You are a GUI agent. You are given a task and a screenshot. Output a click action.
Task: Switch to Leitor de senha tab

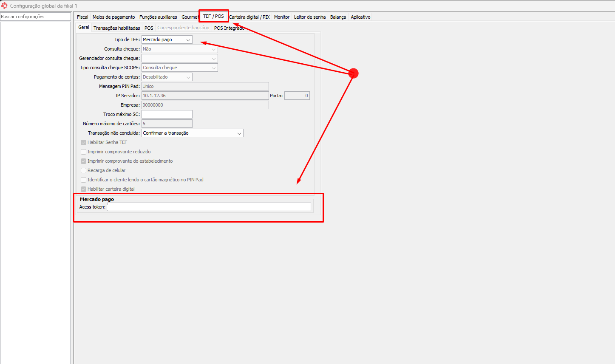tap(309, 17)
